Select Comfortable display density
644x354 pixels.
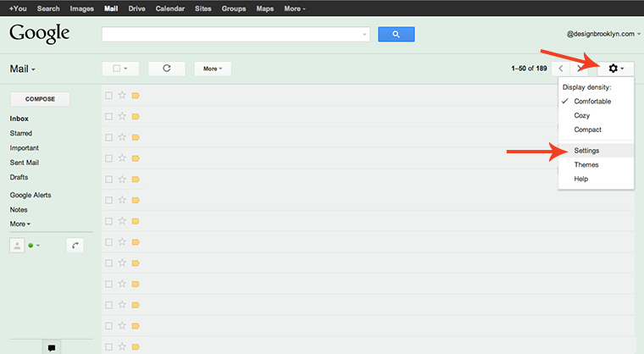592,101
